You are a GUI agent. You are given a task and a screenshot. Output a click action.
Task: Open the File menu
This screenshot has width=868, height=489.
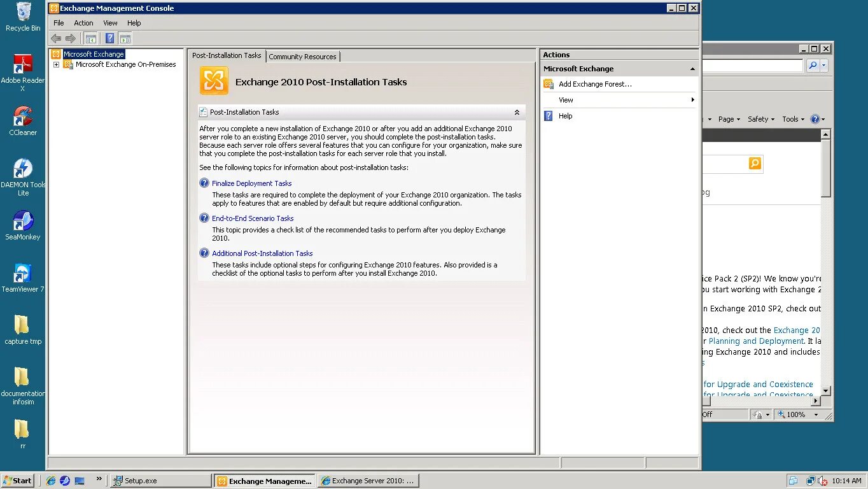[59, 23]
